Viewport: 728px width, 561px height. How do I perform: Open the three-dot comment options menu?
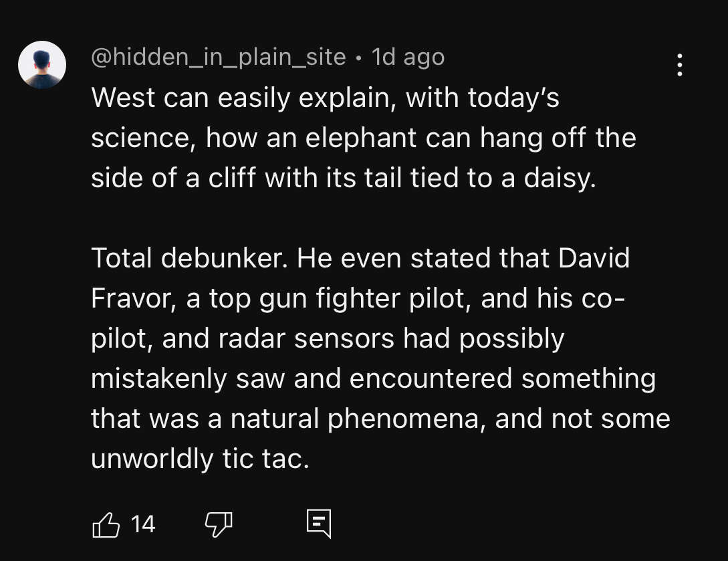(x=680, y=65)
